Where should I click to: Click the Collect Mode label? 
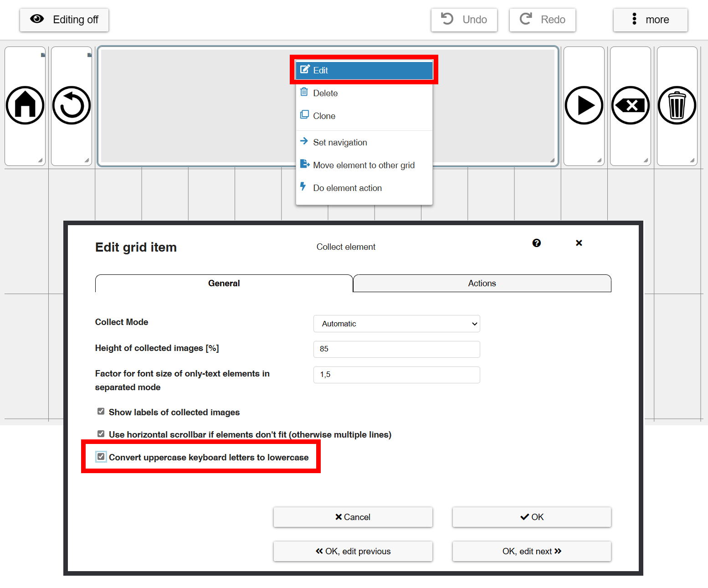tap(122, 322)
